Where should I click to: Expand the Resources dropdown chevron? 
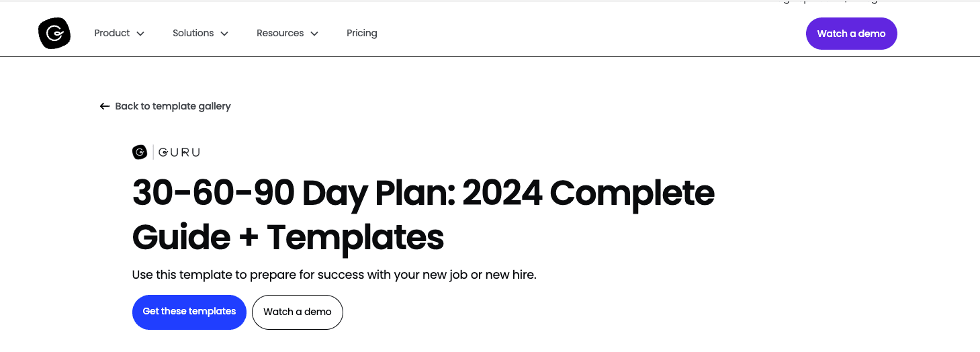pos(314,34)
